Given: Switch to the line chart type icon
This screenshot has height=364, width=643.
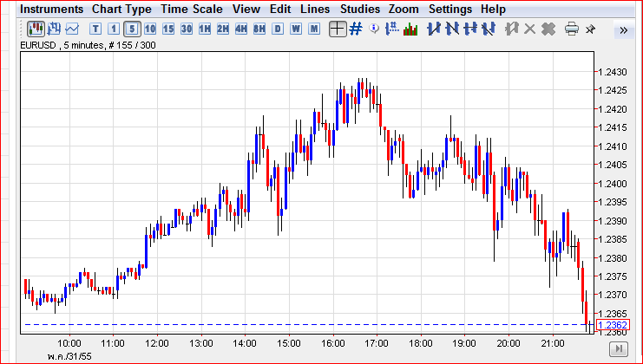Looking at the screenshot, I should point(72,29).
